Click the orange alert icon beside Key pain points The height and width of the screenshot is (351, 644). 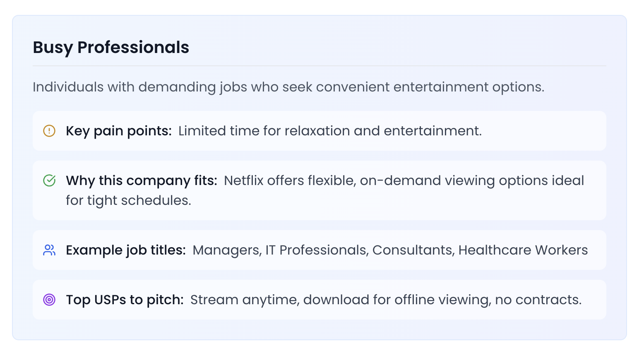49,131
